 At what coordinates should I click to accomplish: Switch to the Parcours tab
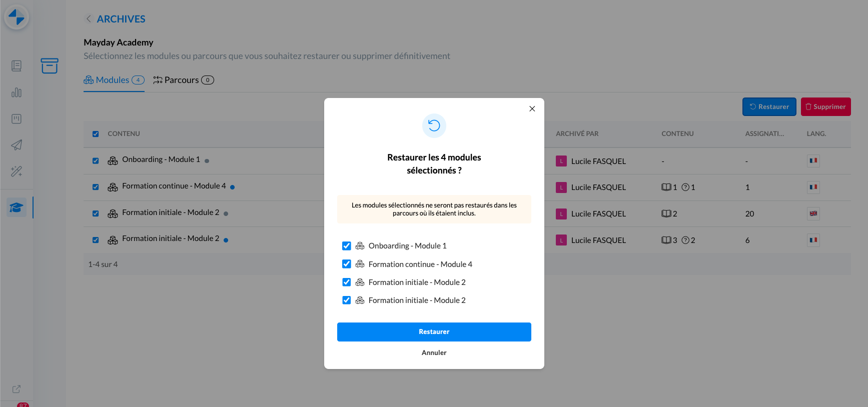(183, 80)
